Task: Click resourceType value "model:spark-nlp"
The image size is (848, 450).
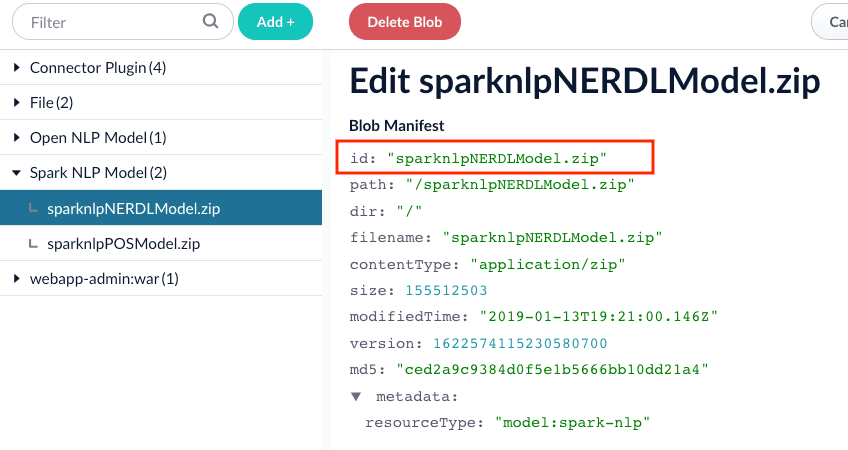Action: point(572,422)
